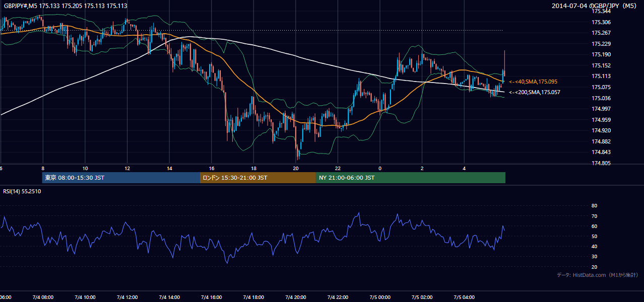Click price axis label 175.036

pos(601,98)
